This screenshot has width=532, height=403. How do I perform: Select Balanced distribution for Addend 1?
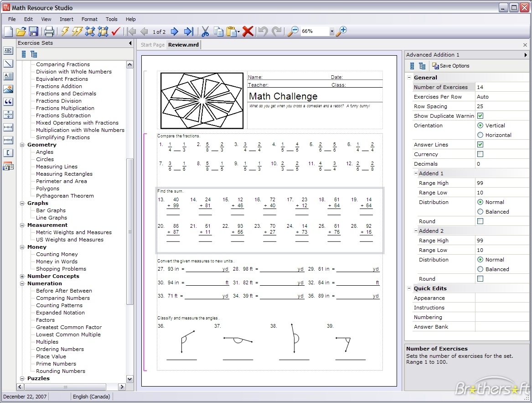[x=480, y=212]
